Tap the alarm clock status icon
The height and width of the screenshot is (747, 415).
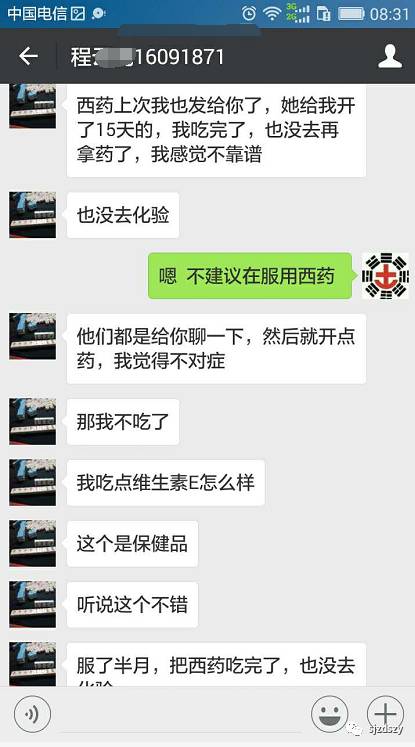[x=249, y=13]
